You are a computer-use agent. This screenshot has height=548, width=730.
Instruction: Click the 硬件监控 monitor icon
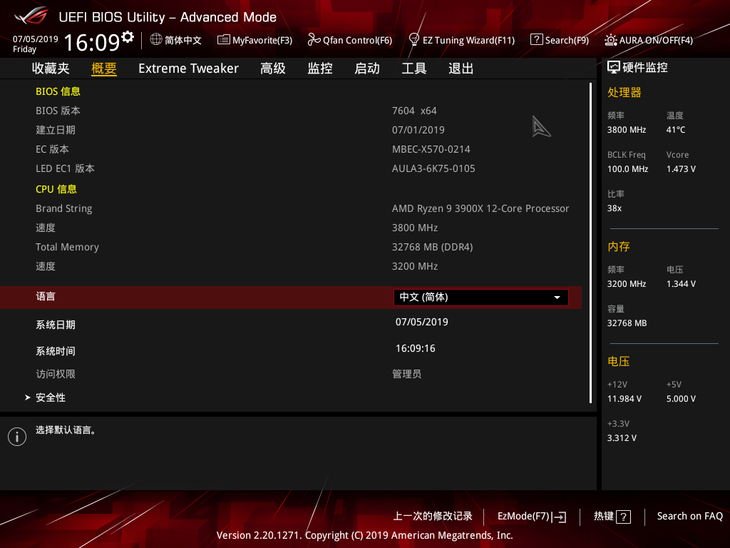(x=614, y=68)
